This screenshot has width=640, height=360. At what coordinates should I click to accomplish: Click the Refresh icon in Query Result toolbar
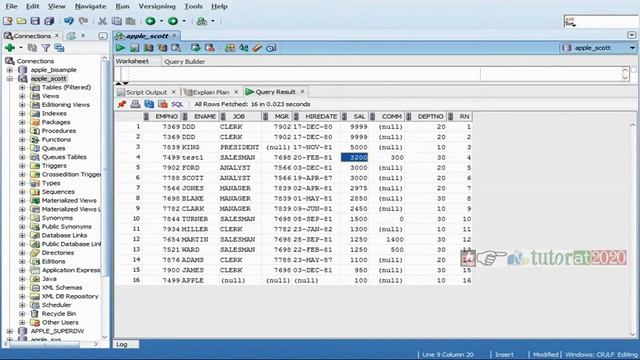tap(149, 104)
